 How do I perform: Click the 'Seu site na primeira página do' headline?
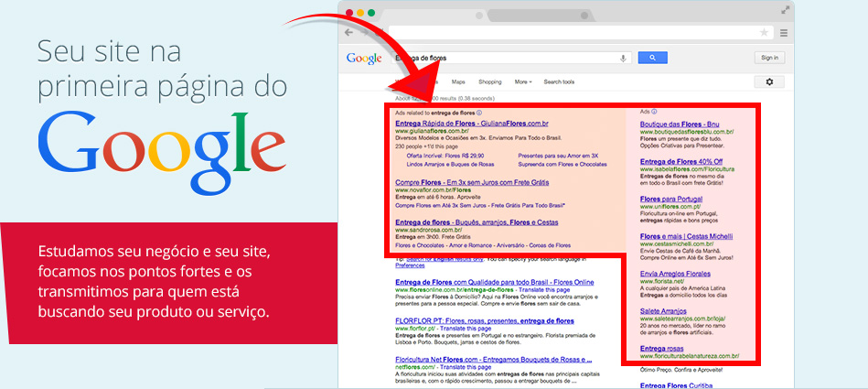(162, 70)
